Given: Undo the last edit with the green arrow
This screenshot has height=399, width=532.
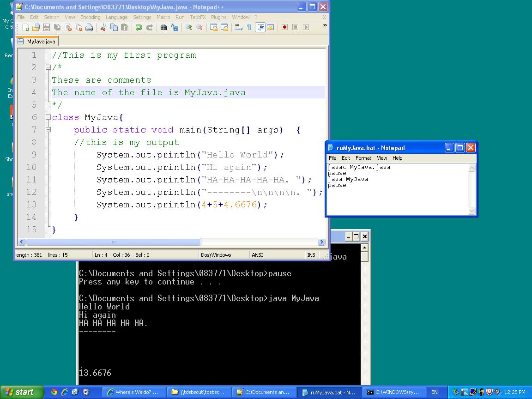Looking at the screenshot, I should [139, 28].
